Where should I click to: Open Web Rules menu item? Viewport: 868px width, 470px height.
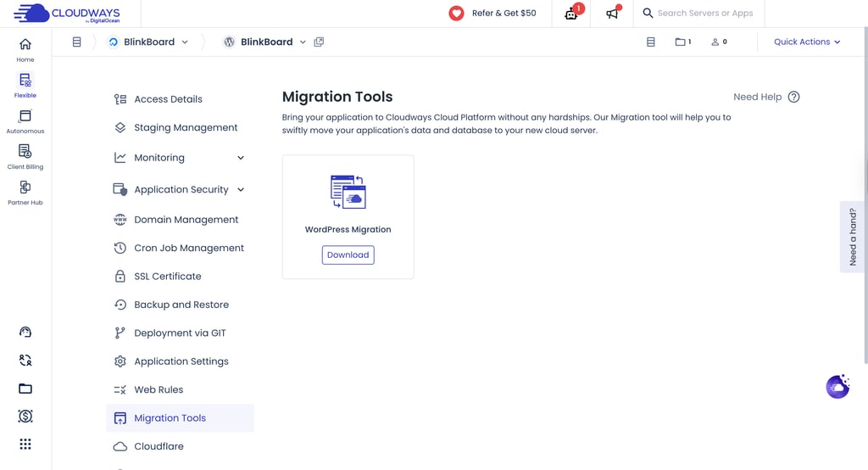tap(180, 389)
